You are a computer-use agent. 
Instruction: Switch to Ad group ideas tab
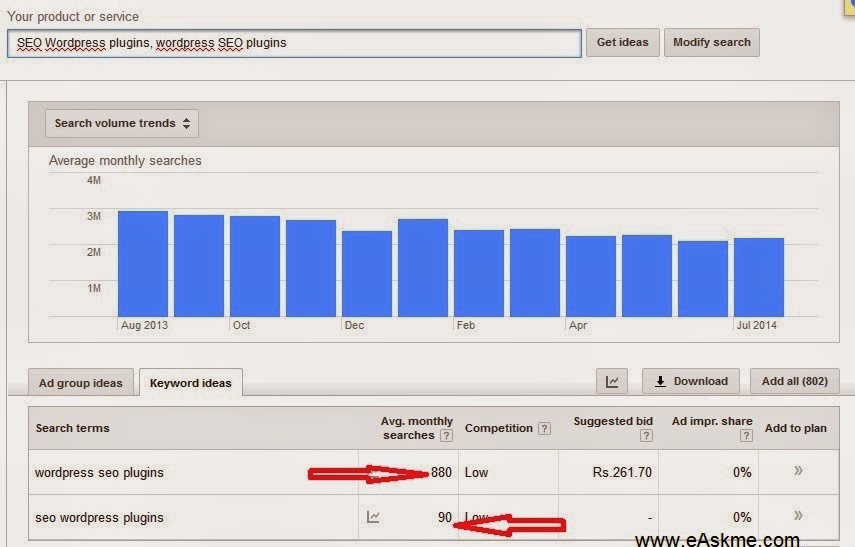pyautogui.click(x=81, y=383)
